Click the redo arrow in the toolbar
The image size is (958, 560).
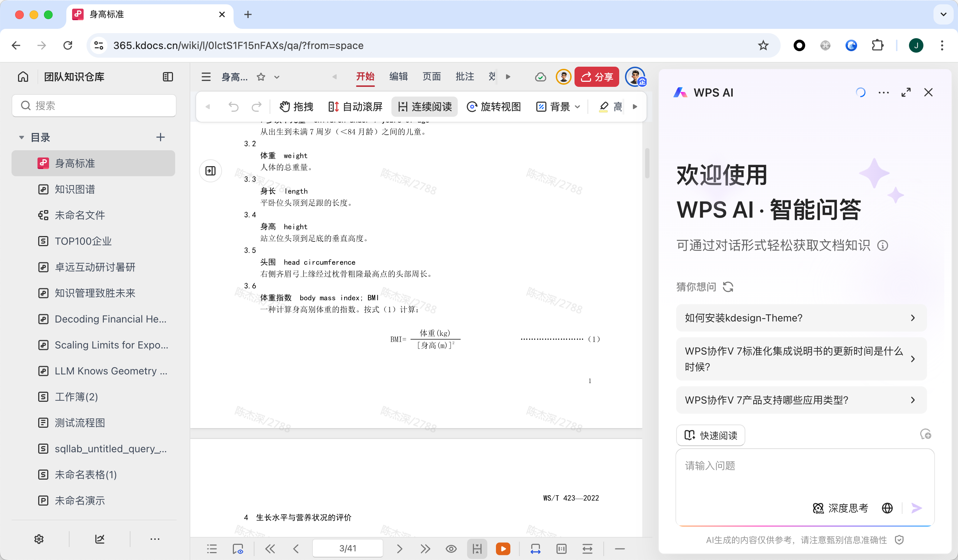click(x=257, y=107)
